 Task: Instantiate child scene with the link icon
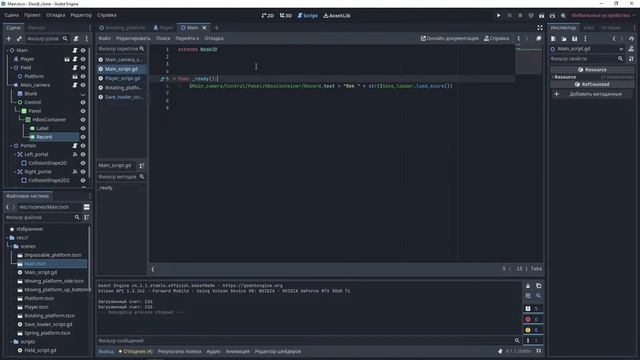(x=19, y=39)
